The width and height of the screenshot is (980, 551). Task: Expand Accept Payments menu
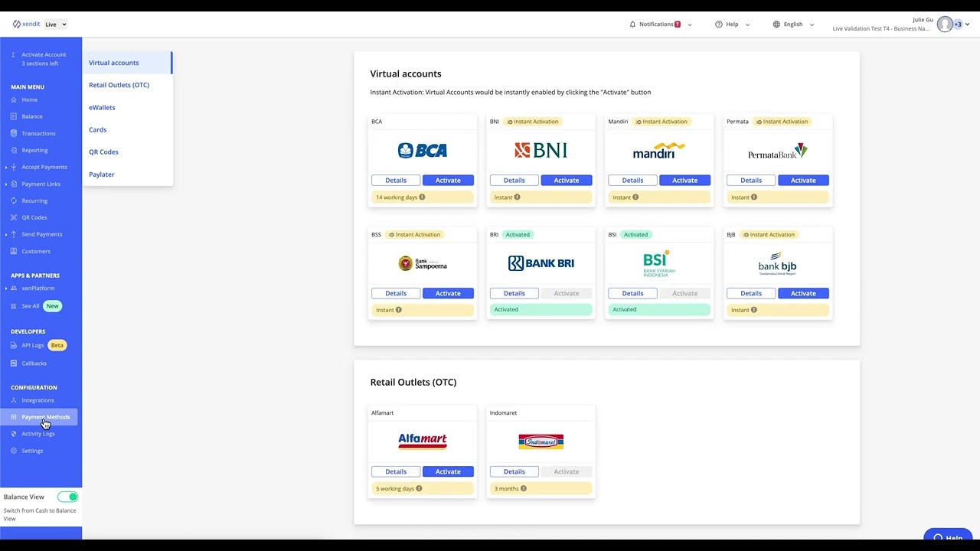coord(44,167)
